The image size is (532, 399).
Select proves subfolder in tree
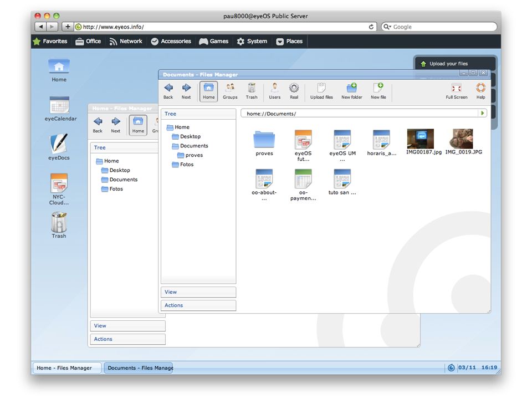point(190,155)
